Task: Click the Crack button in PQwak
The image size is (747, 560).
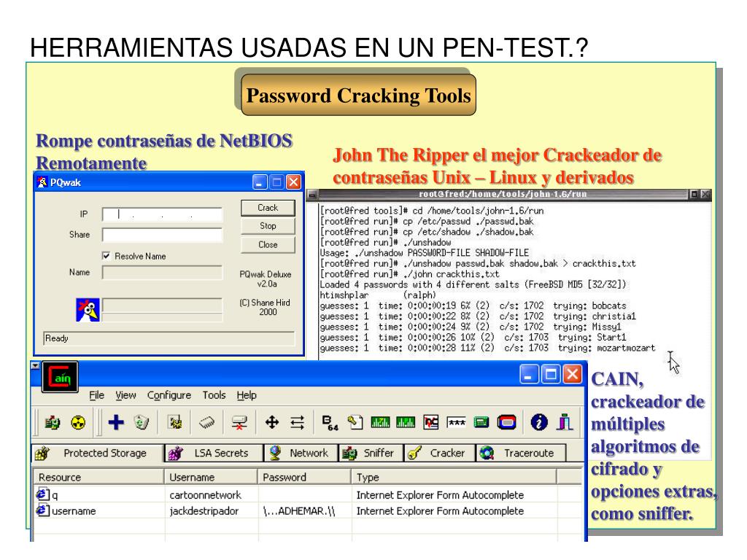Action: [x=268, y=208]
